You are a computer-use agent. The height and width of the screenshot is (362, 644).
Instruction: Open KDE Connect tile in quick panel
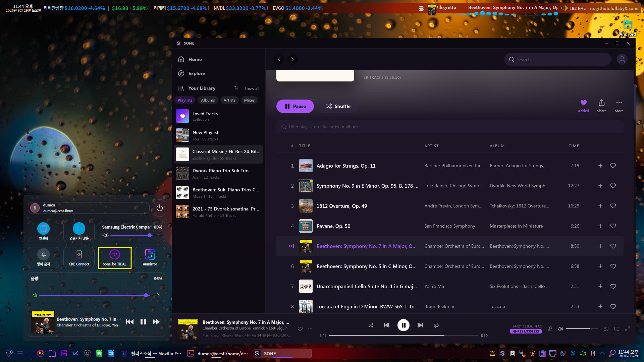coord(79,257)
